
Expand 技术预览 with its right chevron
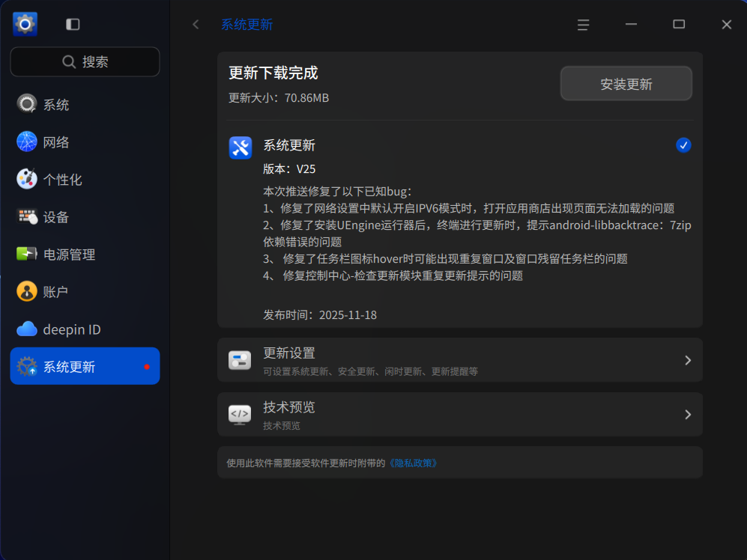coord(688,415)
